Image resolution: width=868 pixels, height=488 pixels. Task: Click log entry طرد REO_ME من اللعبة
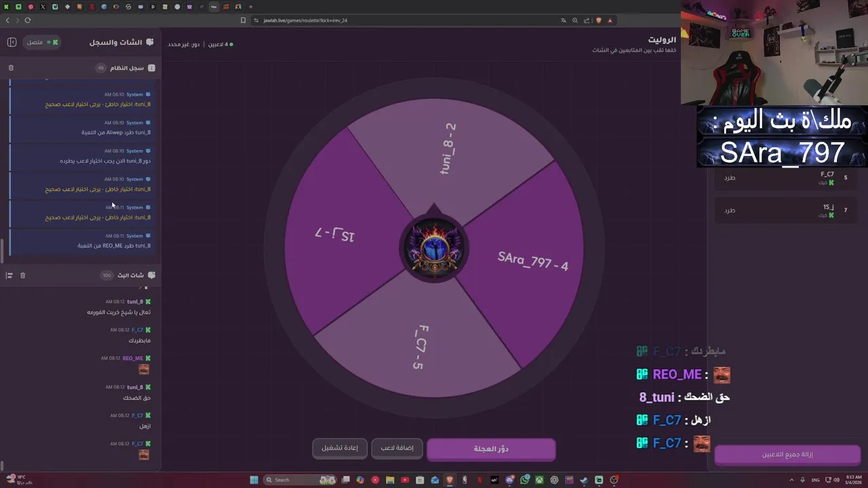tap(114, 245)
